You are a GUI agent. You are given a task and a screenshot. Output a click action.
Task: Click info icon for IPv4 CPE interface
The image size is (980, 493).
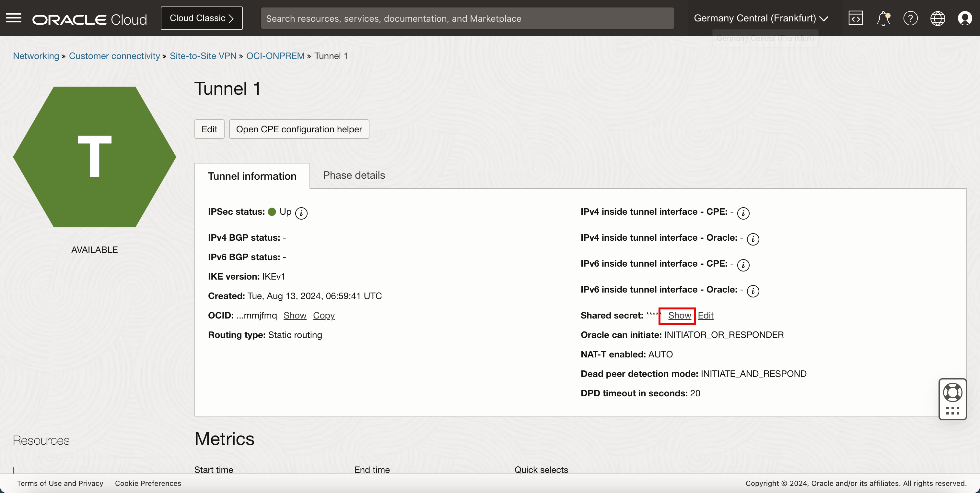[743, 213]
